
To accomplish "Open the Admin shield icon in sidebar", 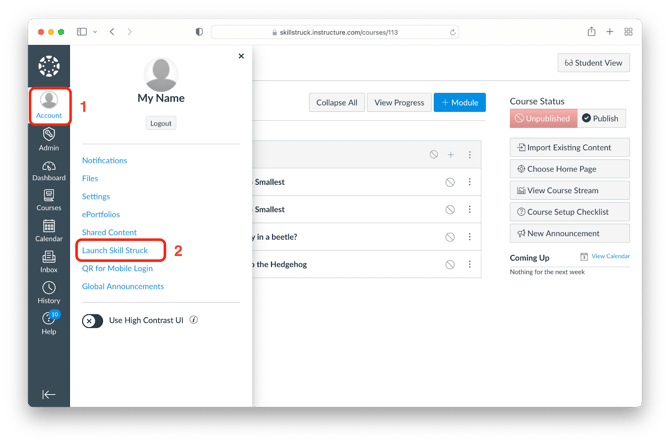I will 49,140.
